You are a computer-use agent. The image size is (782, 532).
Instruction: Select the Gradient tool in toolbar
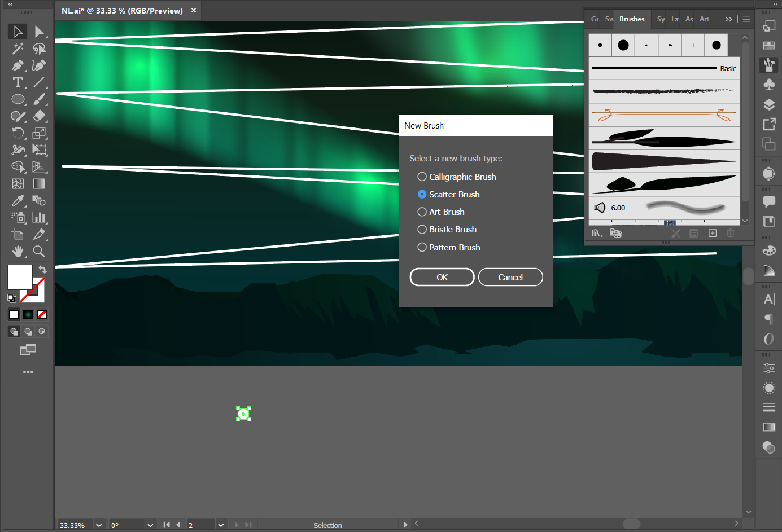point(39,184)
